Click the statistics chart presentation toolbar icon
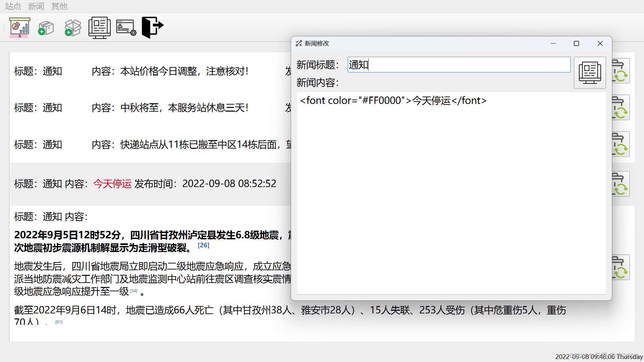 coord(20,27)
